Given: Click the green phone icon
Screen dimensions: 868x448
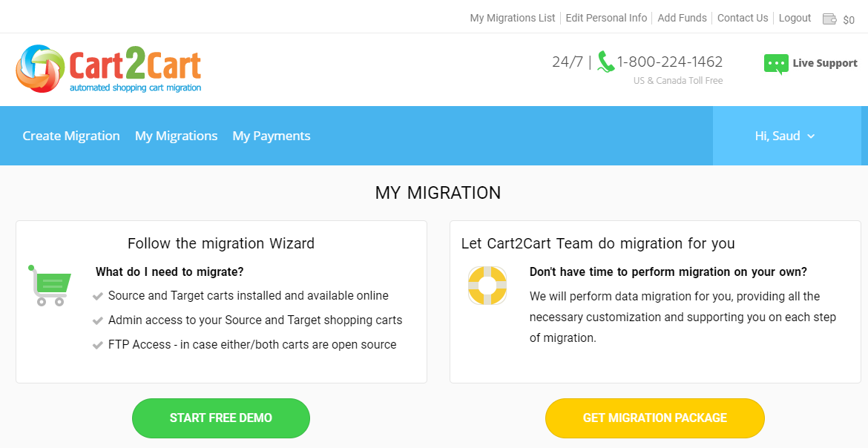Looking at the screenshot, I should point(605,62).
